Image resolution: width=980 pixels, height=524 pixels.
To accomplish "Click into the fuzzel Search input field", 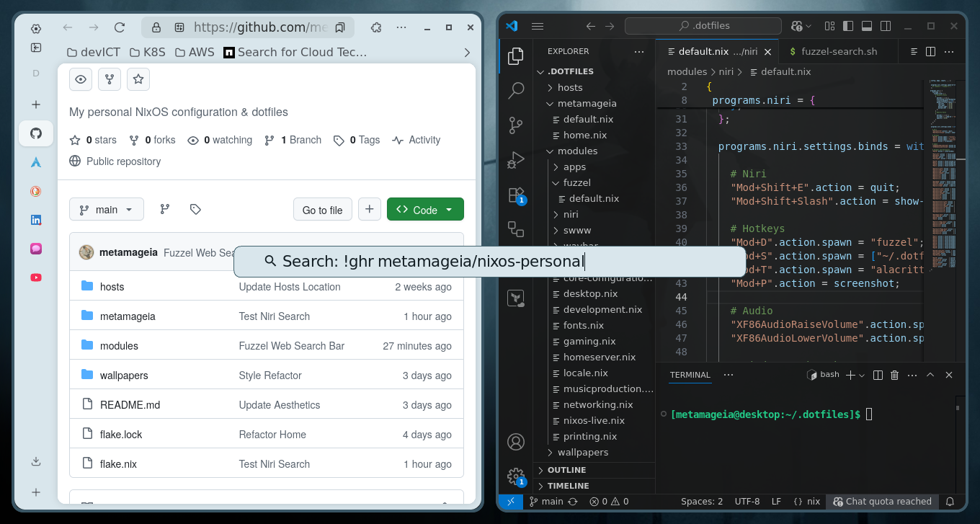I will (x=490, y=262).
